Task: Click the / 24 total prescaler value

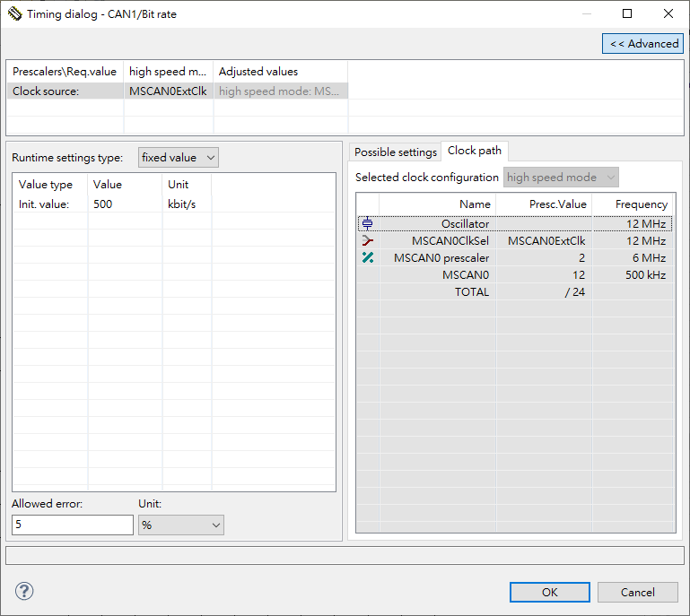Action: click(x=575, y=292)
